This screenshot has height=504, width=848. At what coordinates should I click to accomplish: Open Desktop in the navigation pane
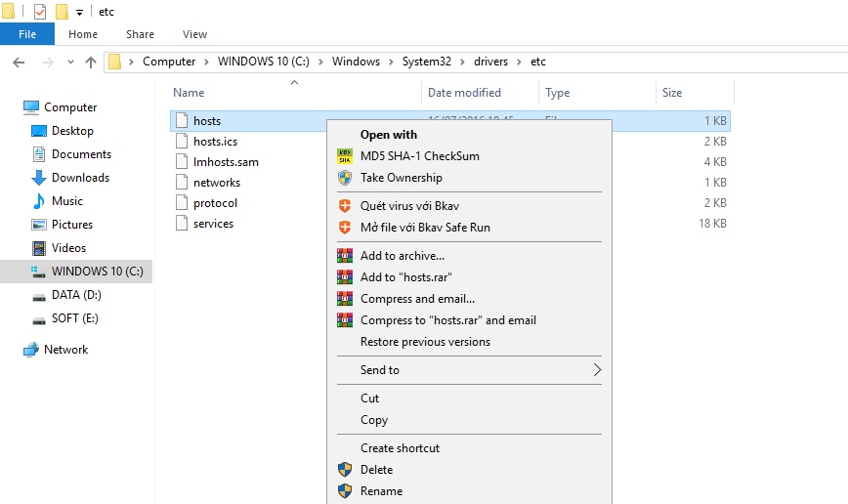[72, 131]
